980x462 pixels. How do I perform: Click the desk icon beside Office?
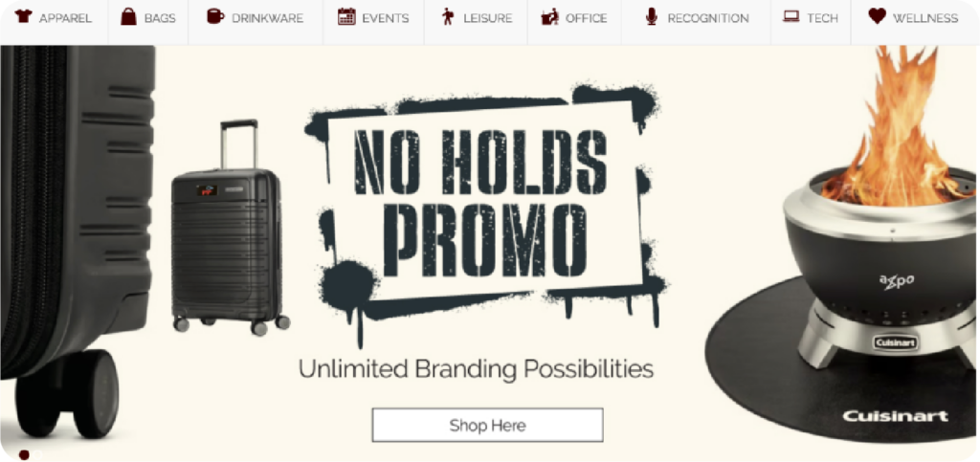[550, 17]
